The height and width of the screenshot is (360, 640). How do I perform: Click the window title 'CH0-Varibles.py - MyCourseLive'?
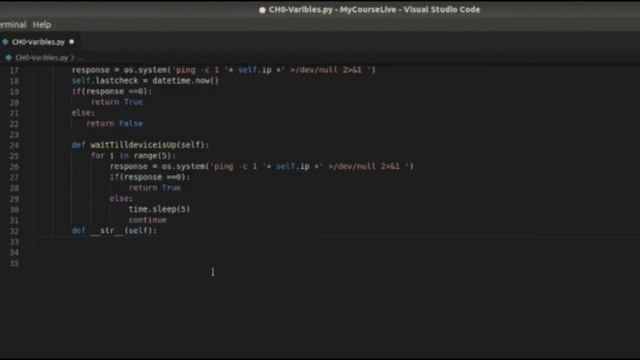[x=333, y=9]
